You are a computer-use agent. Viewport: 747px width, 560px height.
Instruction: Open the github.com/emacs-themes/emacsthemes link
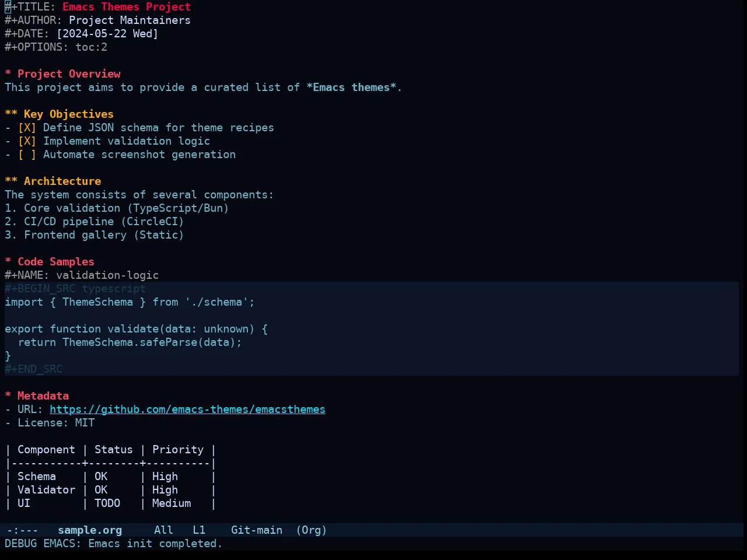187,409
